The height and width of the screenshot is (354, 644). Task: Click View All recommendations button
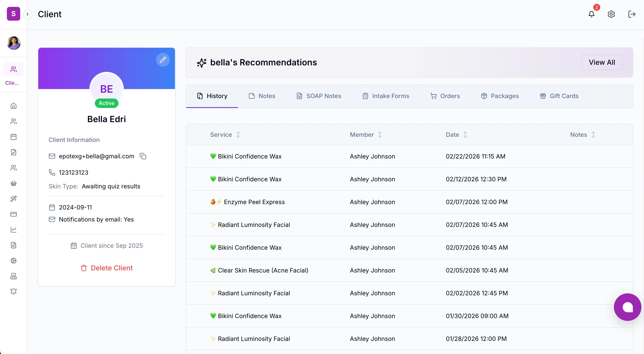point(601,62)
